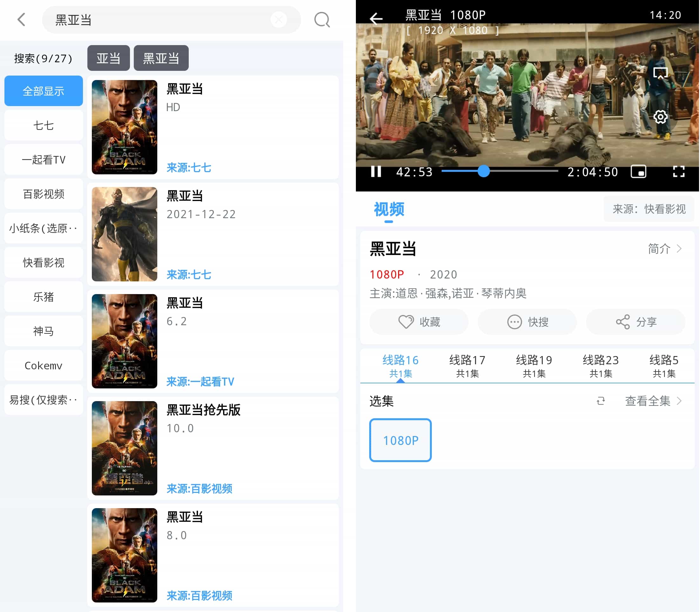Viewport: 700px width, 612px height.
Task: Toggle fullscreen playback mode
Action: pyautogui.click(x=679, y=172)
